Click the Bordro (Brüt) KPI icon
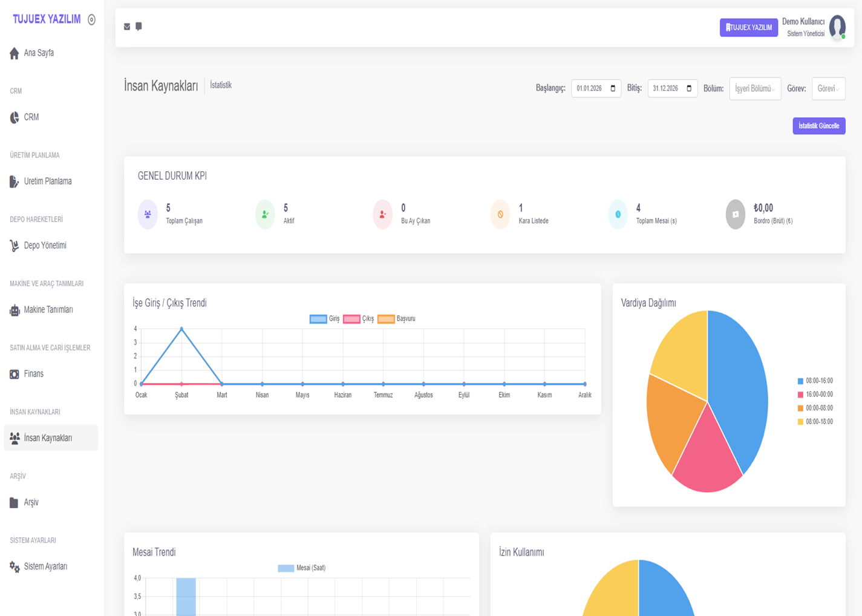The image size is (862, 616). [x=736, y=214]
